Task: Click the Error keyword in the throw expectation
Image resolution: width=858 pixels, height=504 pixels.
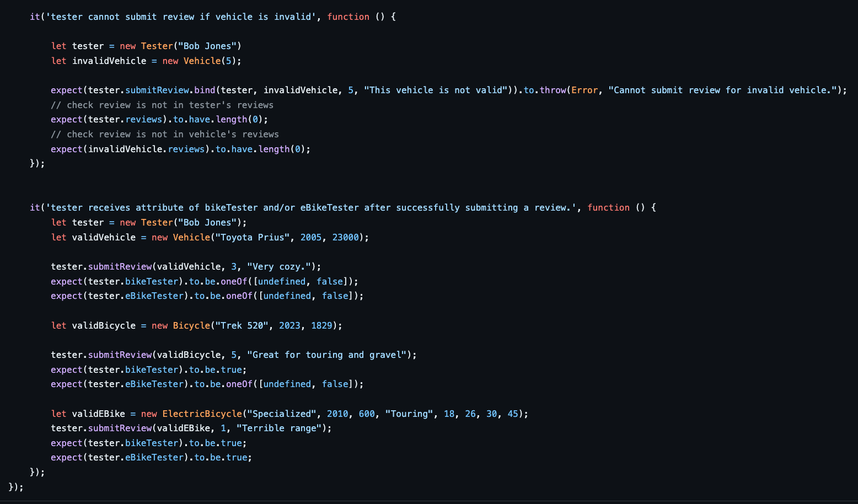Action: click(584, 89)
